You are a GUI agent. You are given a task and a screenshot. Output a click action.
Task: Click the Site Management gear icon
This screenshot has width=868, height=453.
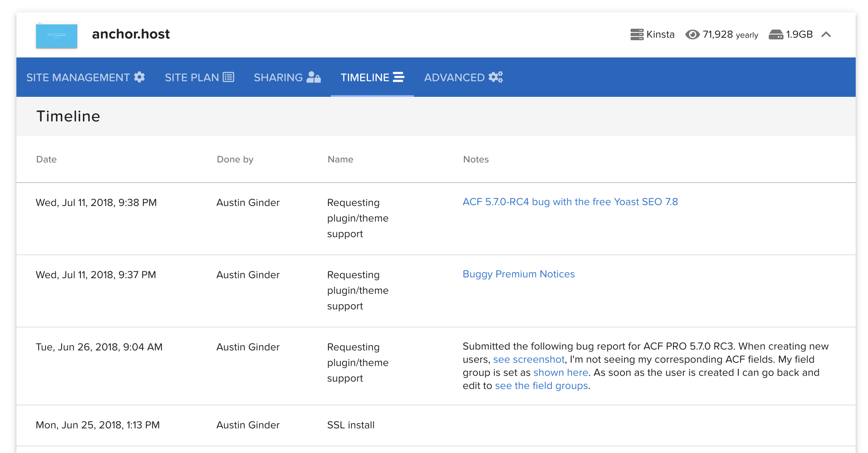pos(140,77)
